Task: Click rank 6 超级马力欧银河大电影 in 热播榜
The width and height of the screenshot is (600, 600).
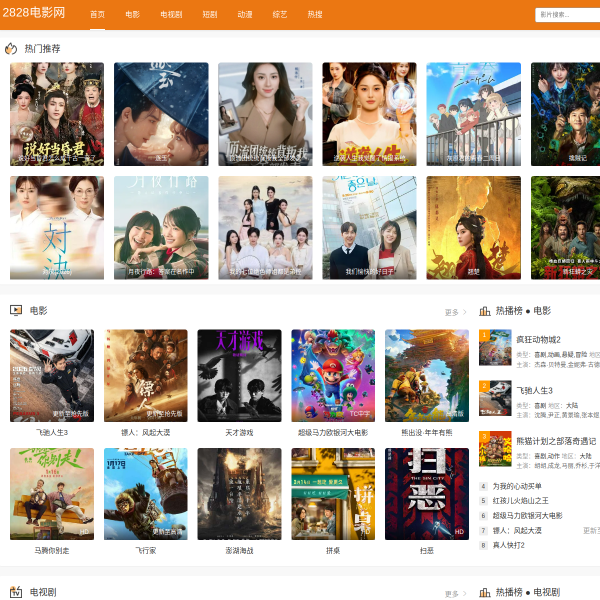Action: pos(527,516)
